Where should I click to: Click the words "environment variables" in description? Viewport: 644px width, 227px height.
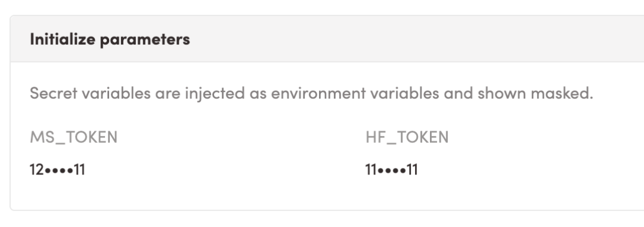point(355,93)
